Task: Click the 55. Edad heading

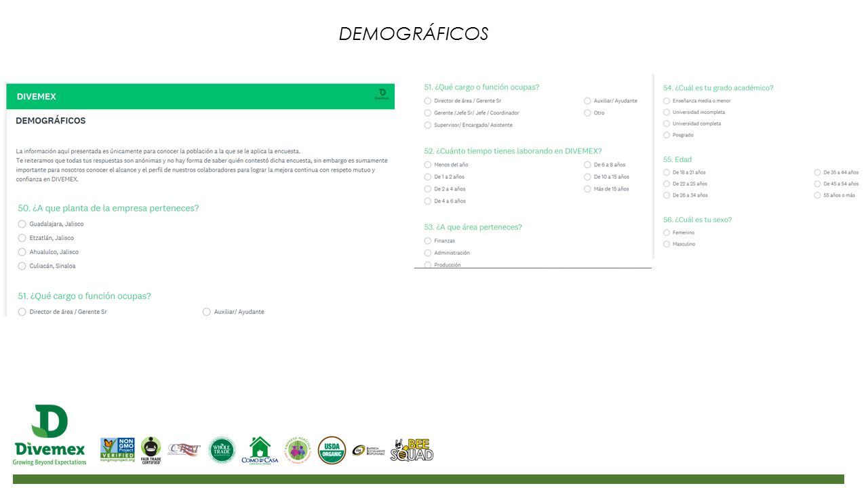Action: click(677, 159)
